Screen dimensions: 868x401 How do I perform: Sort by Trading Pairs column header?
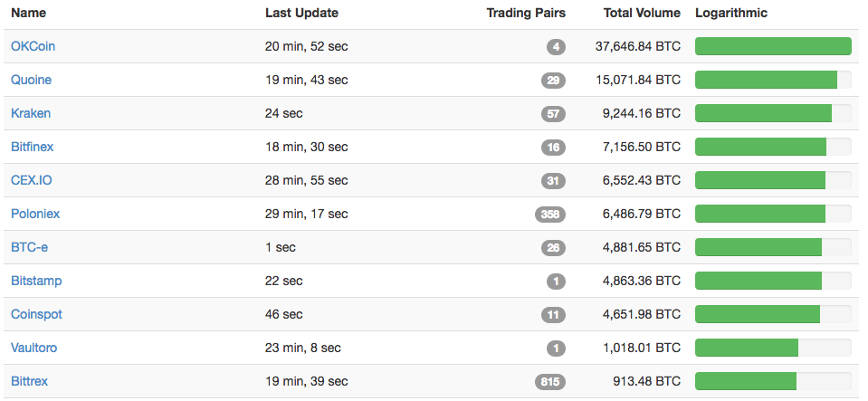pos(526,13)
